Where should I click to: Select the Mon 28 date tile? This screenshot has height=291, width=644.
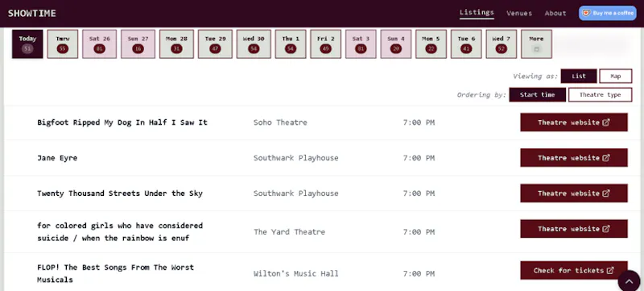coord(176,44)
